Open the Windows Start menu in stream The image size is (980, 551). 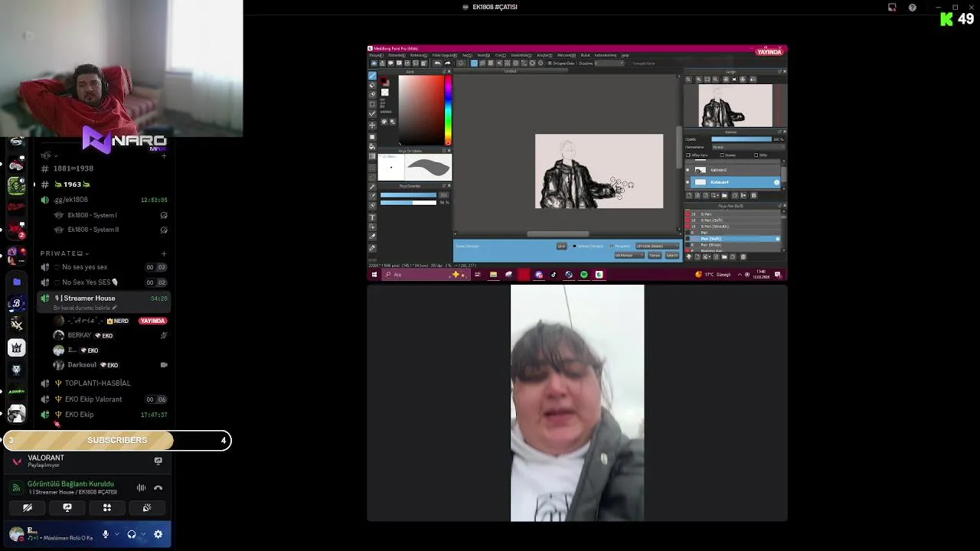[374, 274]
